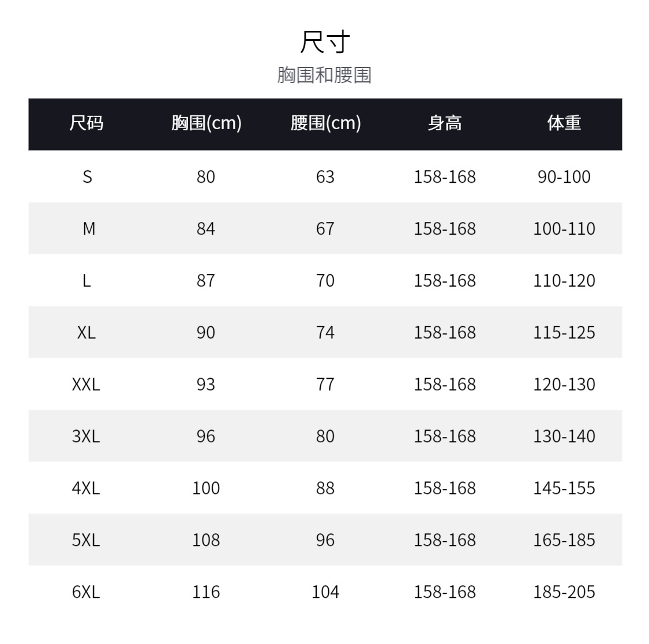Click weight range 120-130 in XXL row

tap(564, 385)
